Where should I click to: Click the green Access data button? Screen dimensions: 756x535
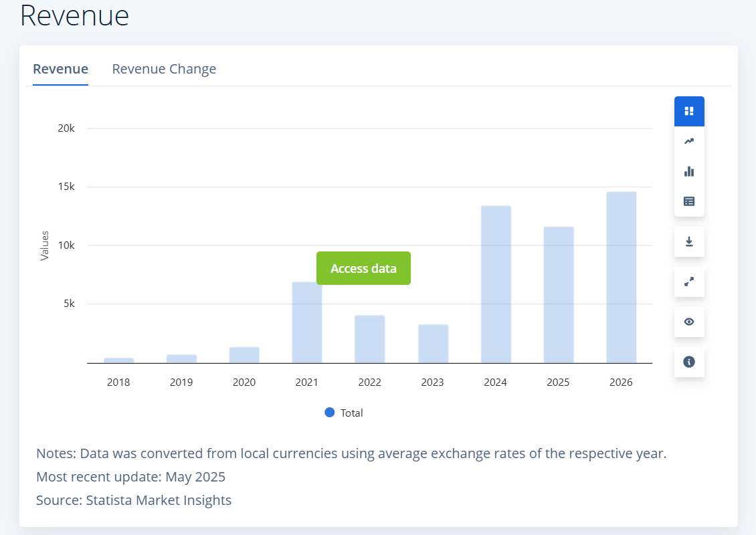[x=363, y=268]
